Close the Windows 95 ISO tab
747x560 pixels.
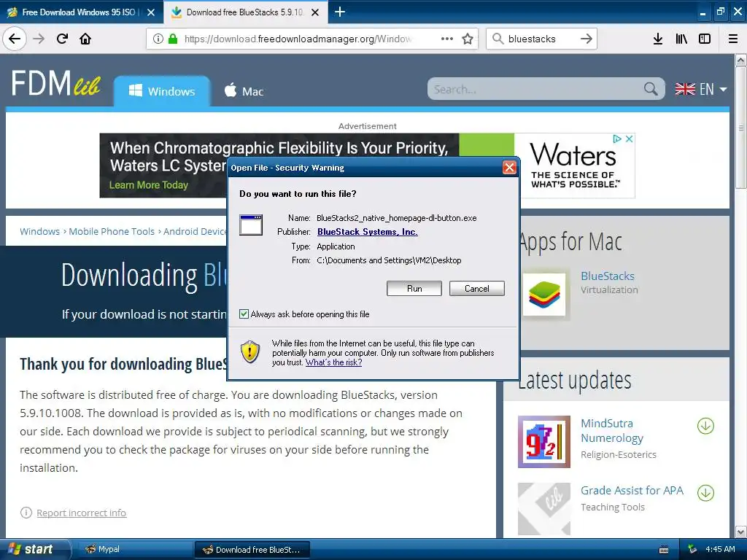pyautogui.click(x=151, y=12)
